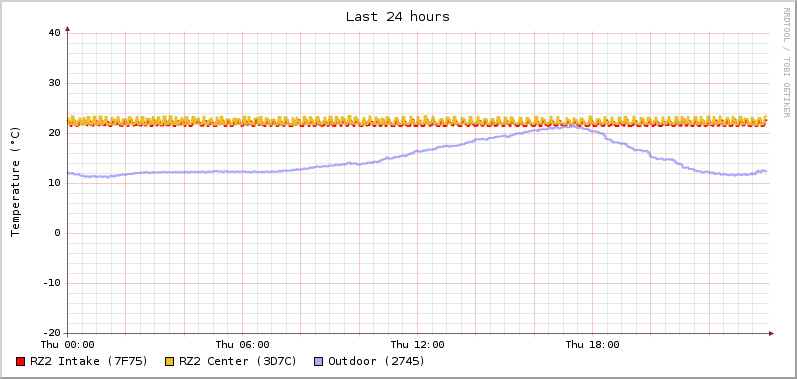Select the Outdoor (2745) legend label
The image size is (797, 379).
tap(377, 361)
